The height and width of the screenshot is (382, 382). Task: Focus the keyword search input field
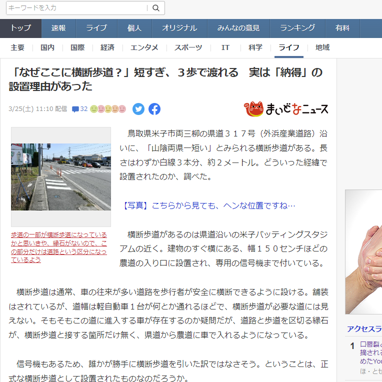[x=77, y=8]
